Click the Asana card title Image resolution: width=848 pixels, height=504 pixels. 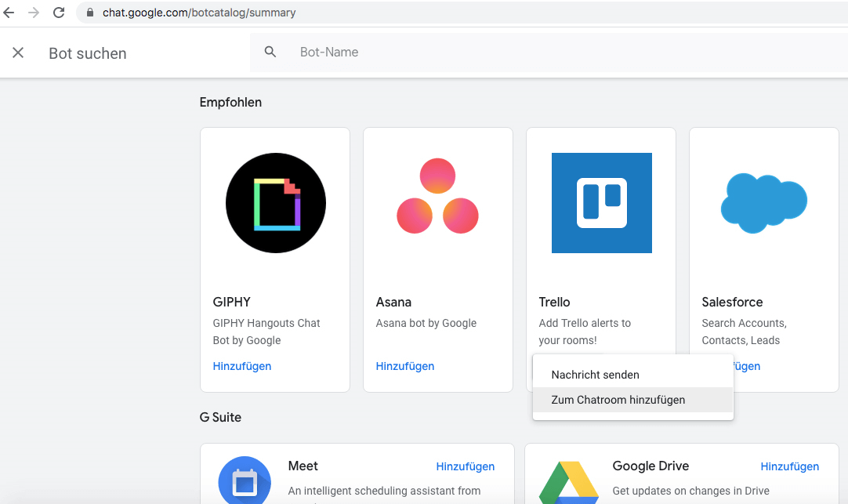tap(393, 302)
